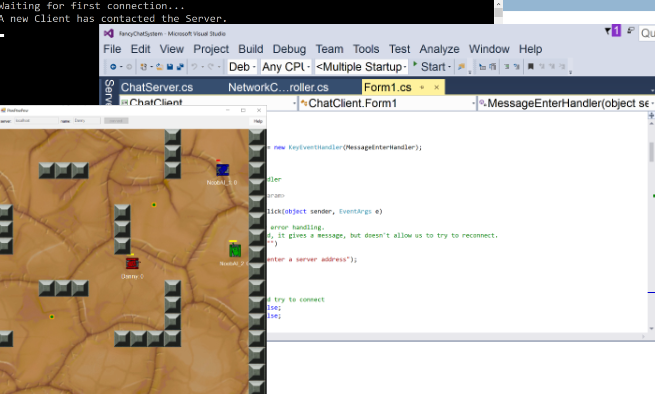Screen dimensions: 655x394
Task: Toggle the bookmark toolbar icon
Action: pyautogui.click(x=531, y=67)
